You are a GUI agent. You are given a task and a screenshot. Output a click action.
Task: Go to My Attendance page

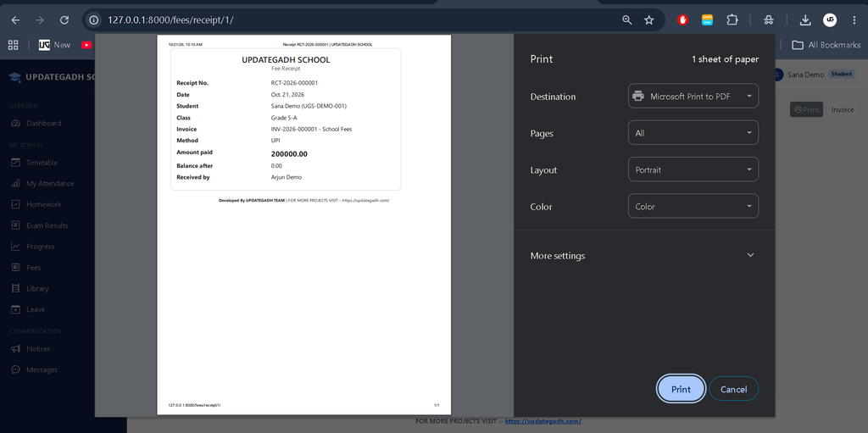click(50, 183)
